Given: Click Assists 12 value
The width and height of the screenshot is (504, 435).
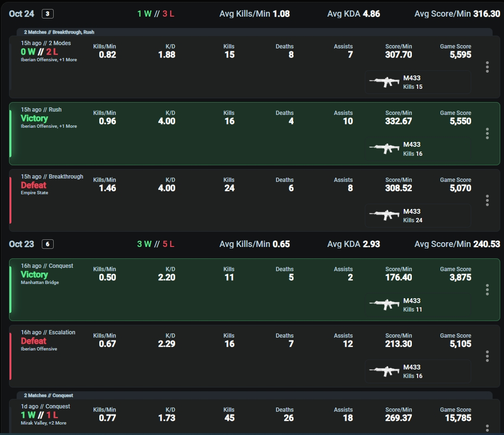Looking at the screenshot, I should (348, 344).
